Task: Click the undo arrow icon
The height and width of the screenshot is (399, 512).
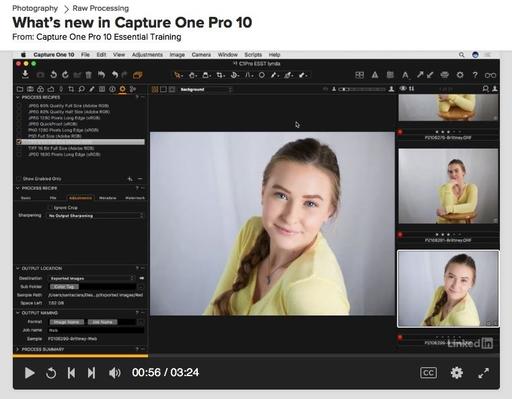Action: [115, 75]
